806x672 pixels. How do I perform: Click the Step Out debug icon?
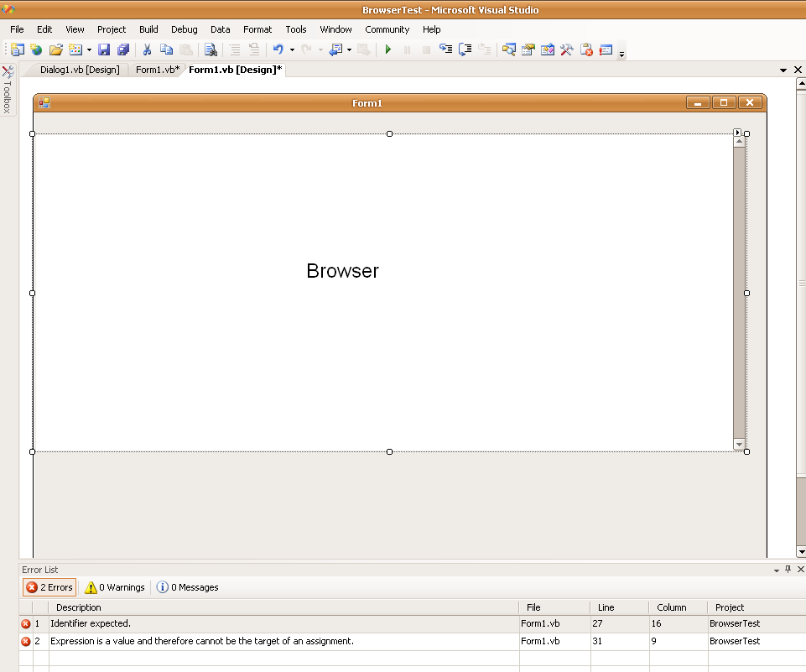click(484, 49)
